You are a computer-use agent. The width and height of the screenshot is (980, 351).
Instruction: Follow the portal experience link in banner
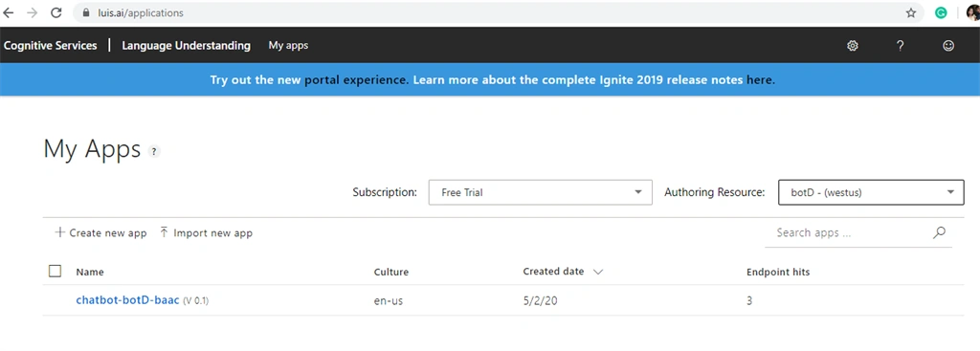(355, 80)
